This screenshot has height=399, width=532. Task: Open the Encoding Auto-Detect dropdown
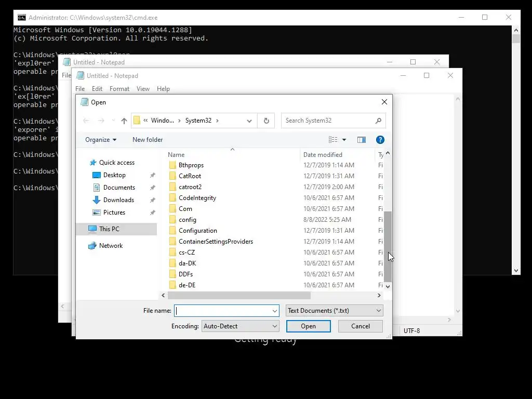pos(240,326)
